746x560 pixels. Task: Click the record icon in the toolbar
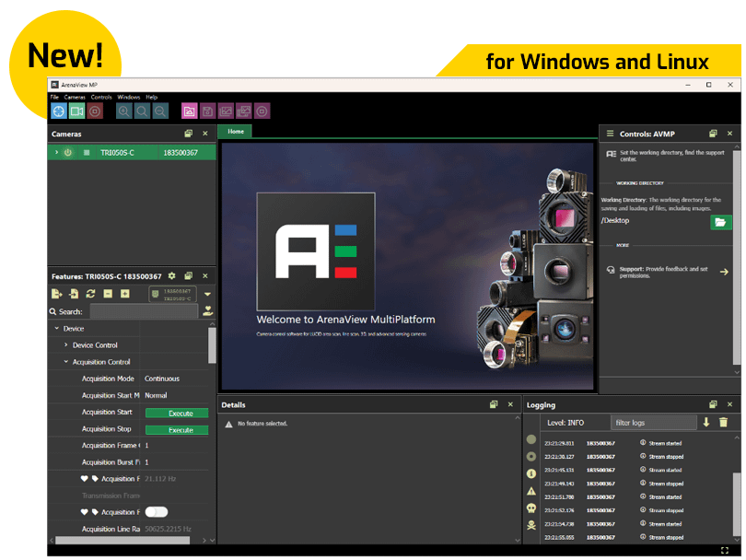pyautogui.click(x=95, y=111)
